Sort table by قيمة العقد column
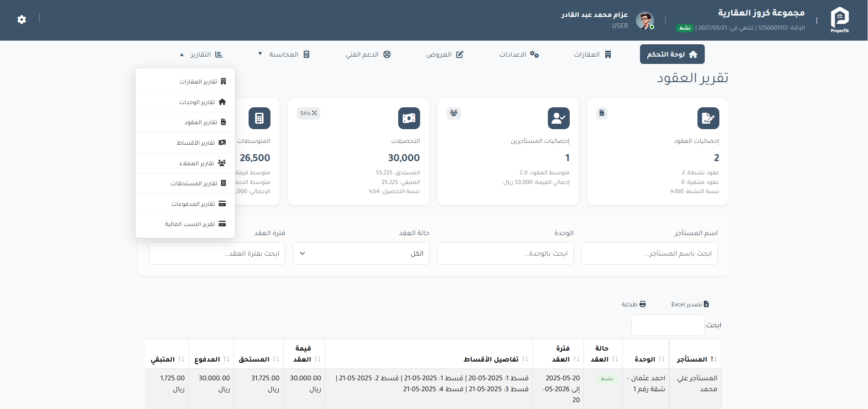This screenshot has width=868, height=409. (304, 354)
